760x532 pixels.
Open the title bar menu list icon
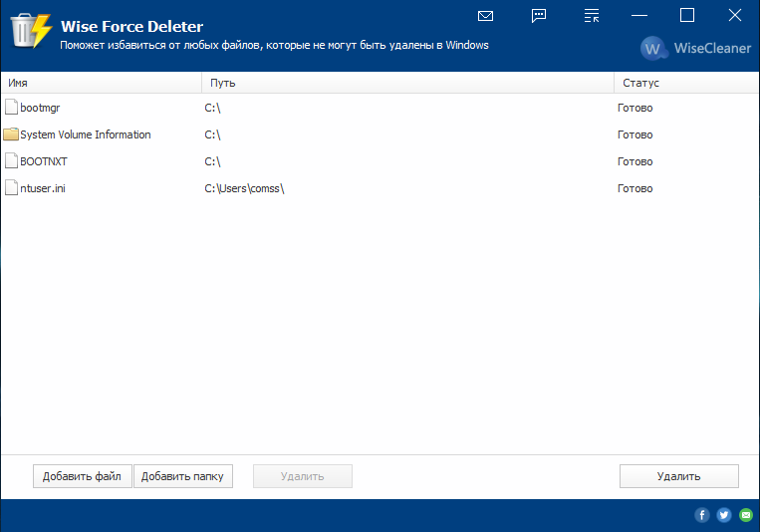(x=592, y=16)
